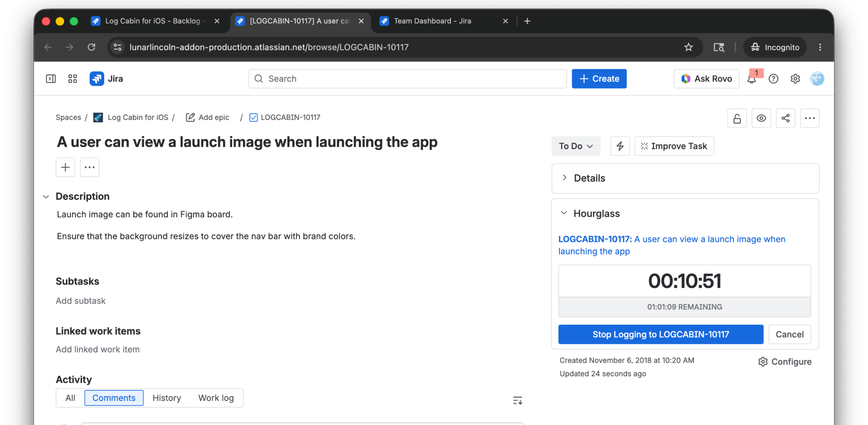Screen dimensions: 868x425
Task: Open the more options dots under title
Action: (x=90, y=167)
